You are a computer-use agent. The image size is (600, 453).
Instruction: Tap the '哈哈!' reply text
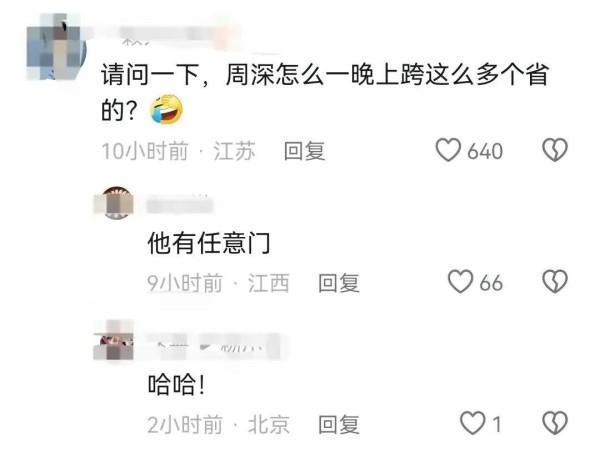coord(176,385)
